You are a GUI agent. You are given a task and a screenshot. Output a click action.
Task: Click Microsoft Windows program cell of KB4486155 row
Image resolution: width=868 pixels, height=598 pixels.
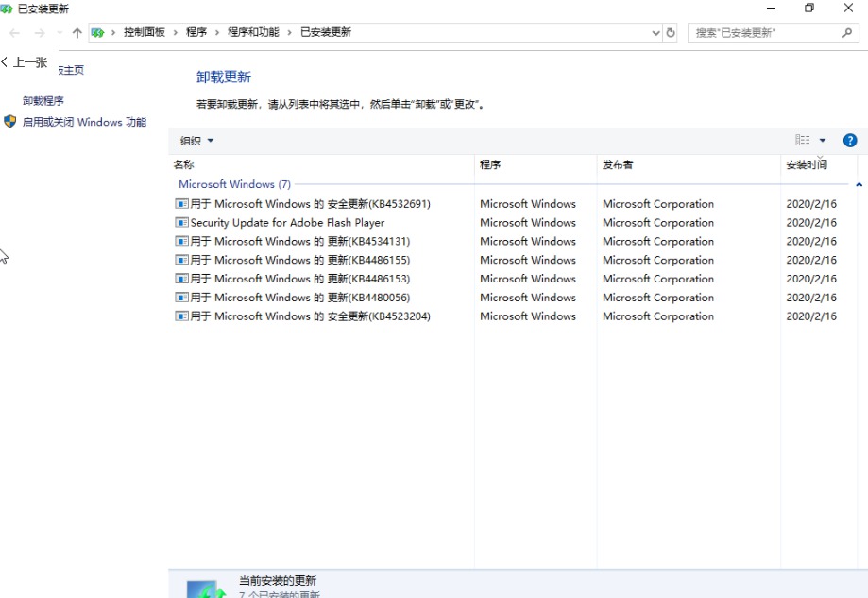(528, 260)
